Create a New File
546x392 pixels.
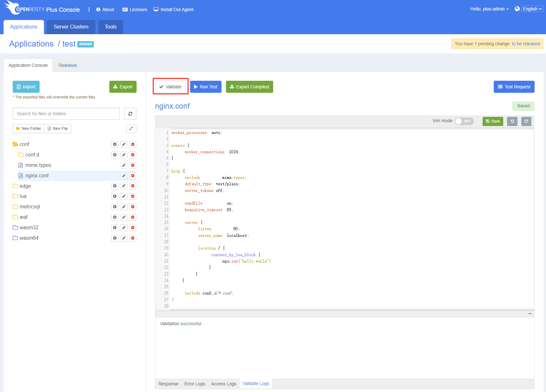pos(58,129)
